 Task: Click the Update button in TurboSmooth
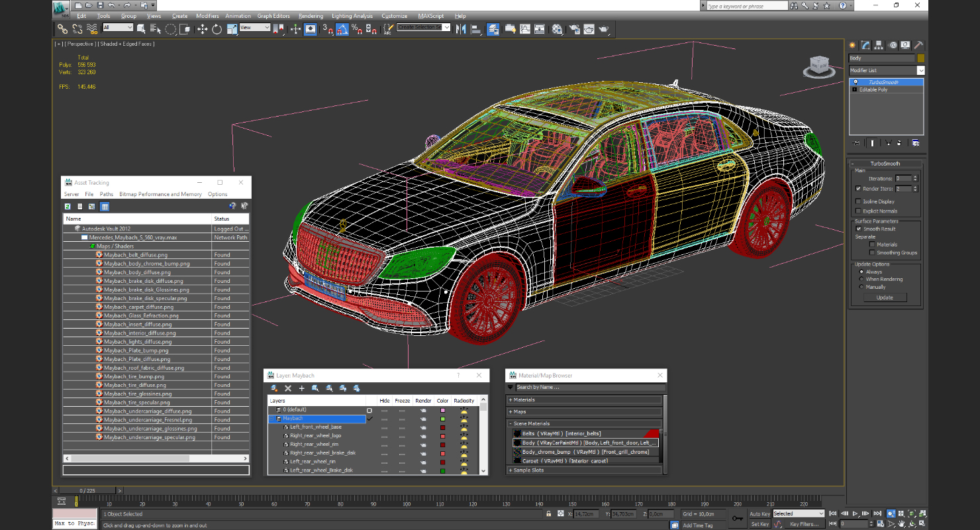pyautogui.click(x=885, y=297)
